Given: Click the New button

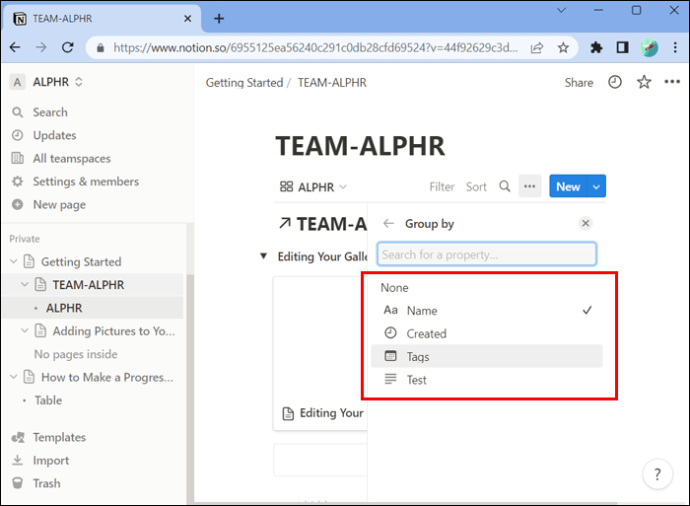Looking at the screenshot, I should coord(568,187).
